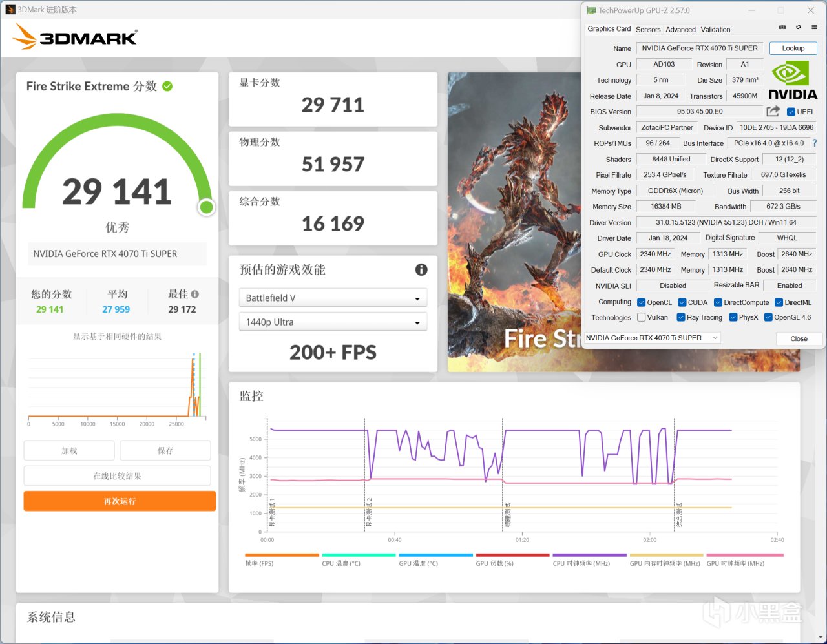Click the orange 帧率 (FPS) legend swatch
Image resolution: width=827 pixels, height=644 pixels.
[282, 555]
